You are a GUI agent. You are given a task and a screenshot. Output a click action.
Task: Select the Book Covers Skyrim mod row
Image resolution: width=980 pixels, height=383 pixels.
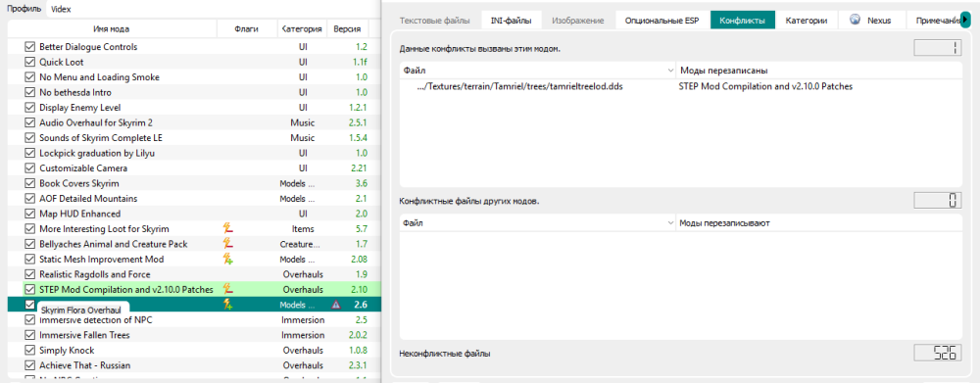tap(194, 184)
